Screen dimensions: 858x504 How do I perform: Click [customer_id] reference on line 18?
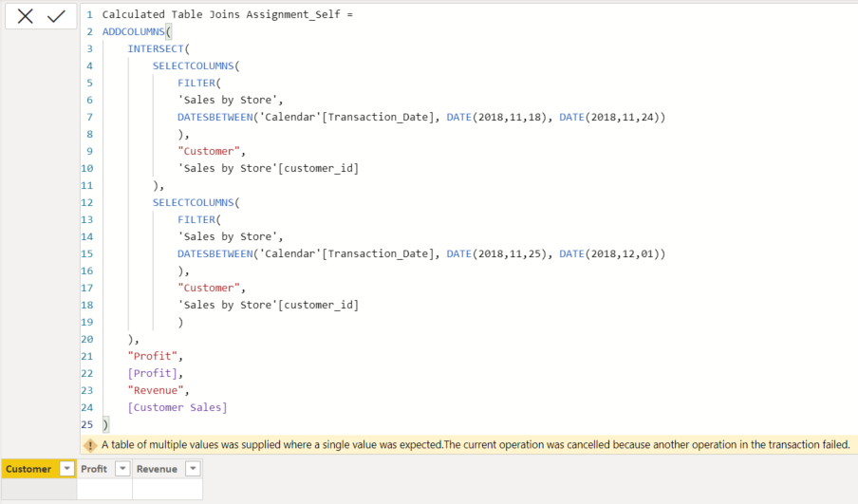pyautogui.click(x=319, y=306)
